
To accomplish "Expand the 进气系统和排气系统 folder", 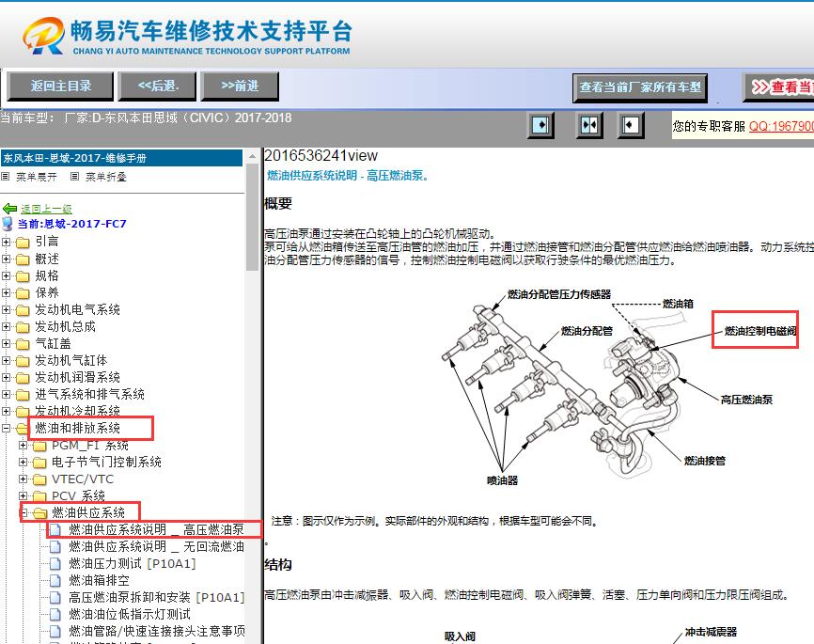I will click(7, 394).
